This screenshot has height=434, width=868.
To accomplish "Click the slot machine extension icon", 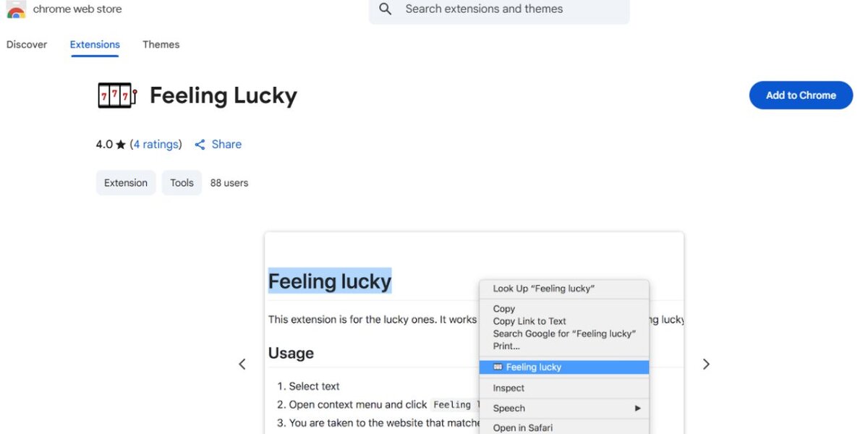I will (x=116, y=95).
